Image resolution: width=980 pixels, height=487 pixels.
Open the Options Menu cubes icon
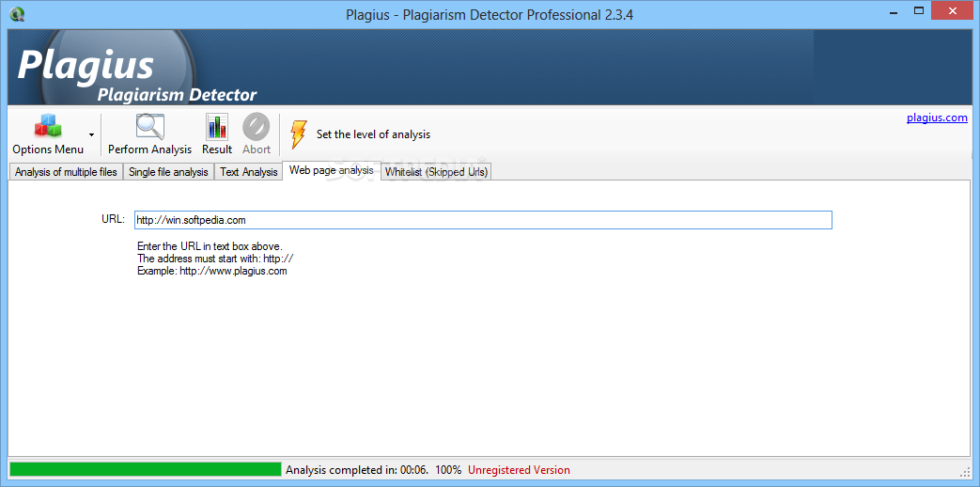click(x=48, y=127)
